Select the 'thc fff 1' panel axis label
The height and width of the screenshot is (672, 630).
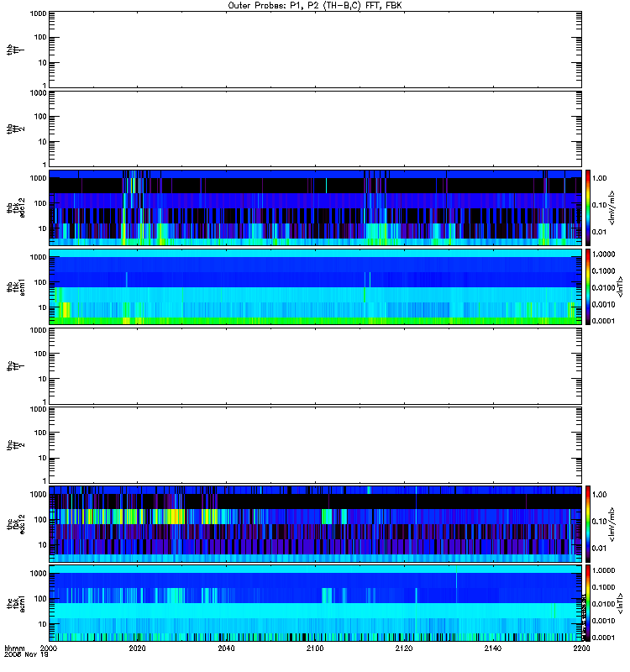tap(15, 366)
